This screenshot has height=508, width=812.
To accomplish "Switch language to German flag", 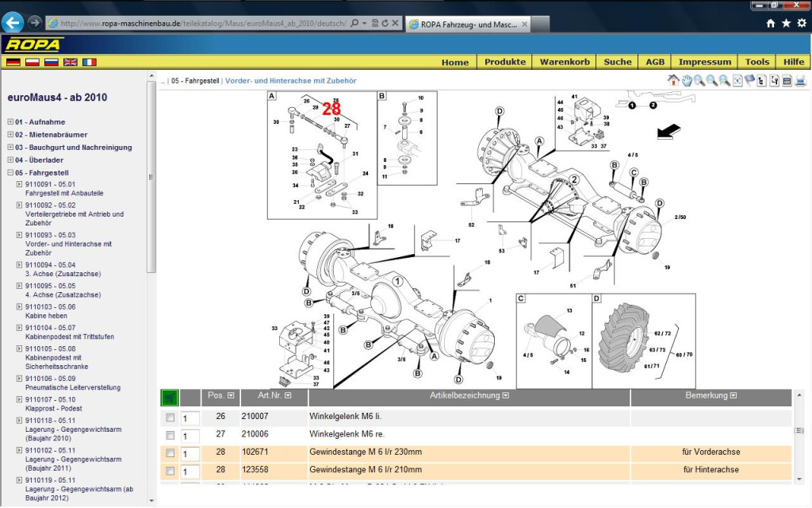I will click(x=13, y=62).
